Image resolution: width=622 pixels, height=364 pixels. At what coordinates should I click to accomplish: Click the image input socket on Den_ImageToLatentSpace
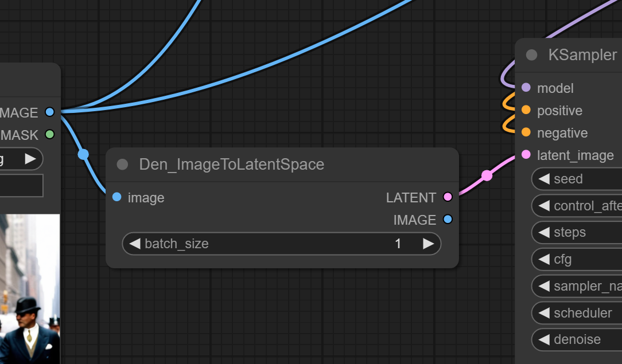[116, 197]
